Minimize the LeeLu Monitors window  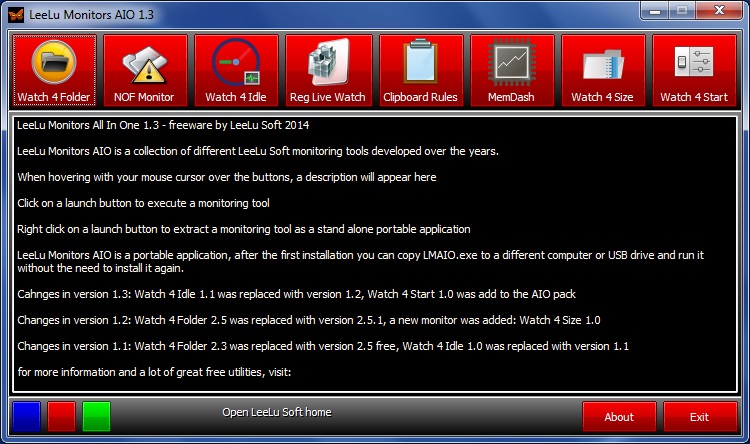[x=655, y=11]
